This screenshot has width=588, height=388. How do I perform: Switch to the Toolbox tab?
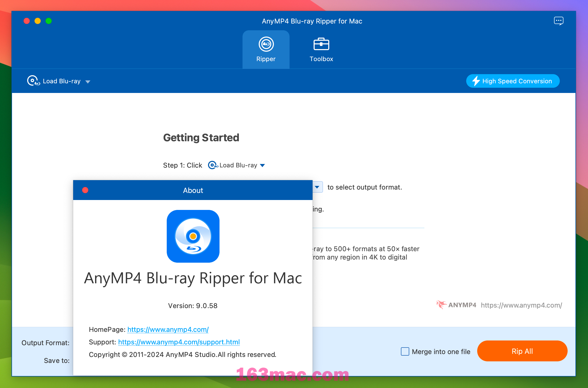pyautogui.click(x=321, y=50)
